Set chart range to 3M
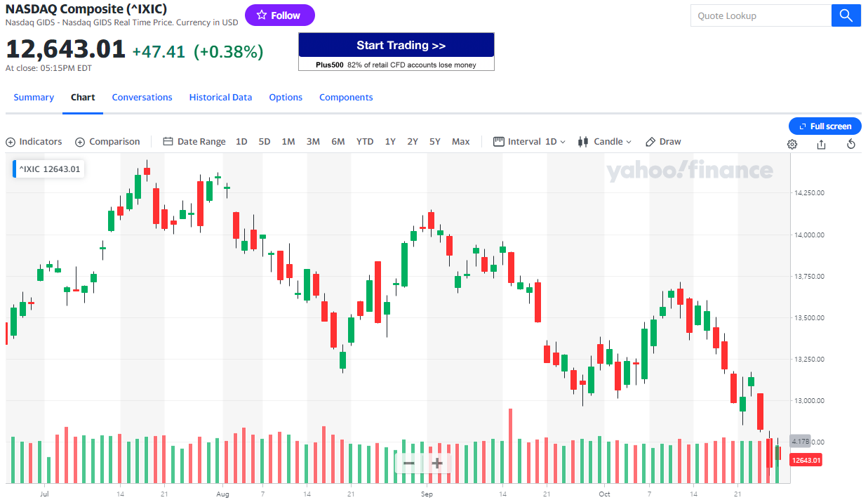868x500 pixels. click(x=313, y=142)
